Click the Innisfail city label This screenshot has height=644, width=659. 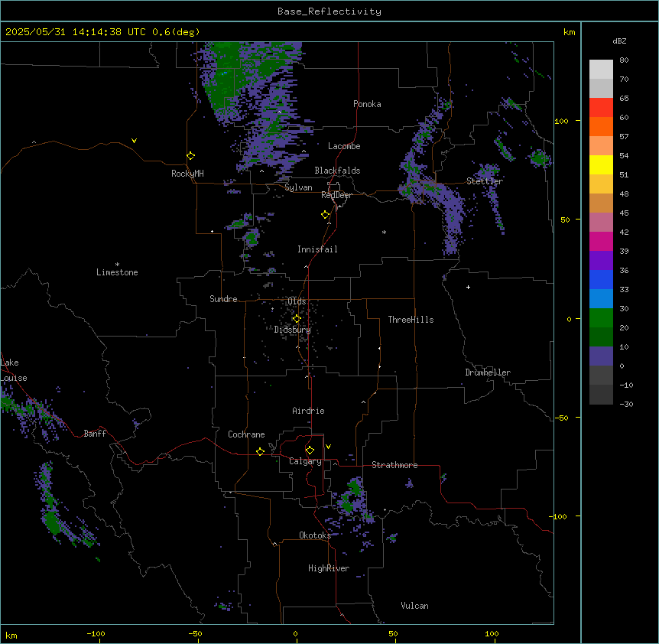pos(317,249)
